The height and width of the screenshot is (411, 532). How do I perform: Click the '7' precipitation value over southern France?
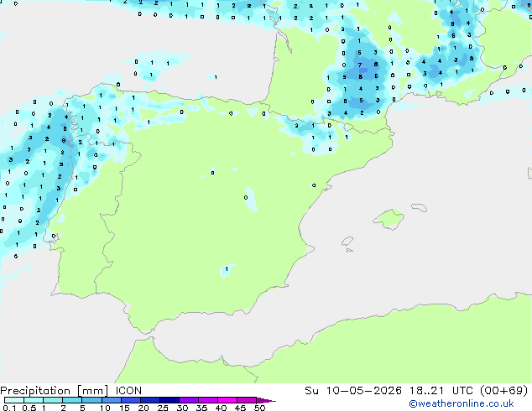point(360,65)
